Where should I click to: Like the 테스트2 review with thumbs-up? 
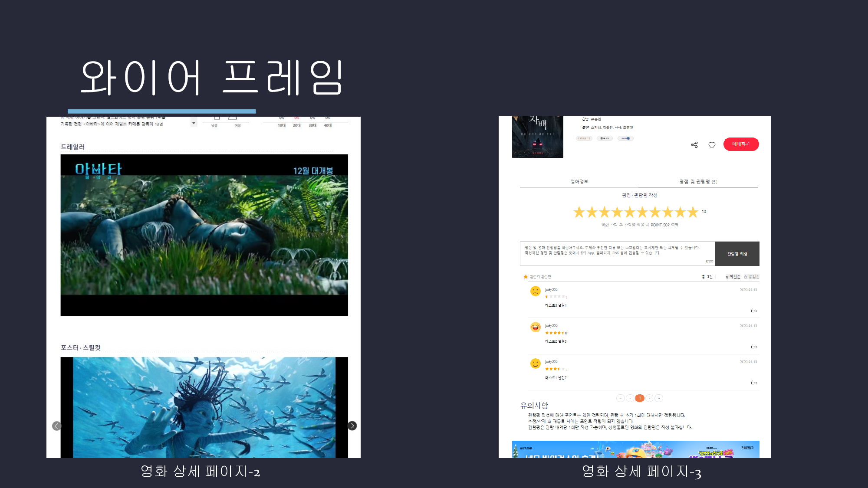tap(753, 347)
